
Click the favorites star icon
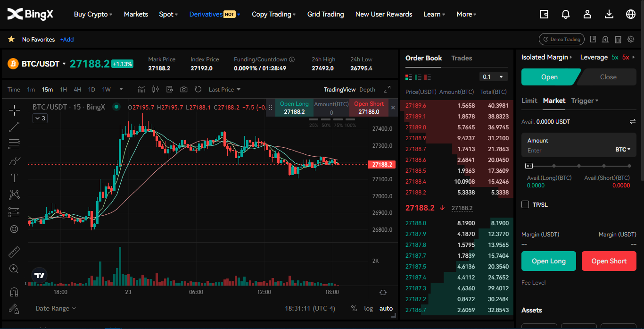pos(11,39)
